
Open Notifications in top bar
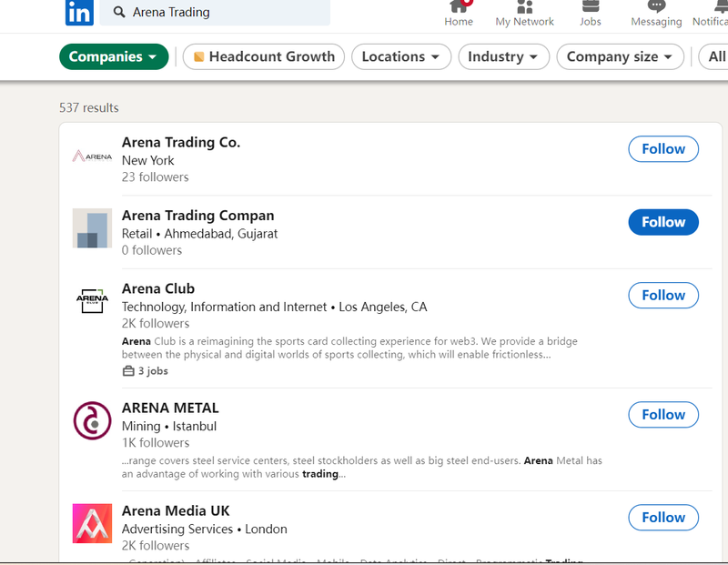tap(711, 14)
